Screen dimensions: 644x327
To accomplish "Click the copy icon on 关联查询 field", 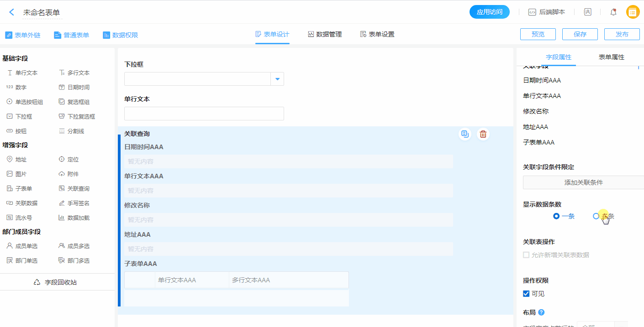I will coord(465,134).
